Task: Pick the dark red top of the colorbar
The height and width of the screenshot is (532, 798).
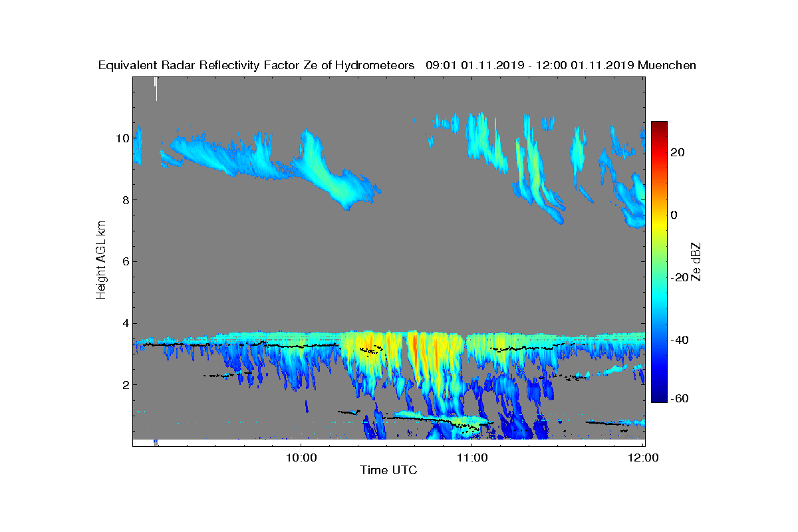Action: coord(659,126)
